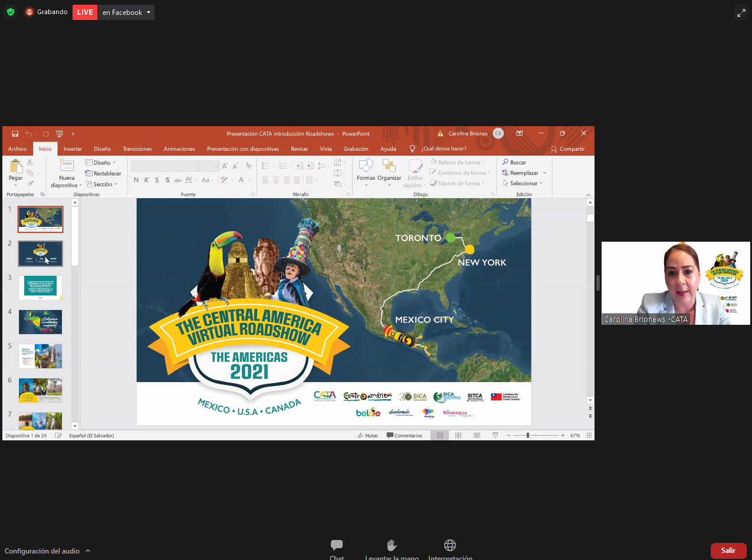The height and width of the screenshot is (560, 752).
Task: Open the Interpretación globe icon
Action: tap(450, 545)
